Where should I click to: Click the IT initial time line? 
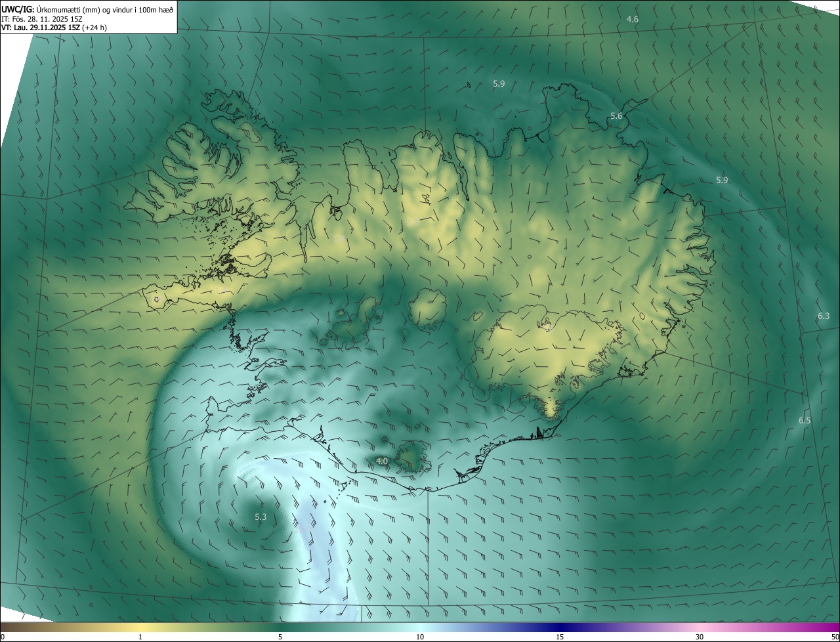click(42, 18)
